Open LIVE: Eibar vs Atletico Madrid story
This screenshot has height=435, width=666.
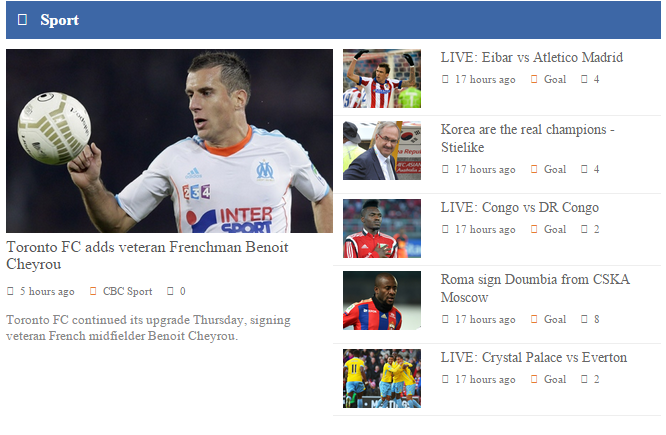point(531,57)
